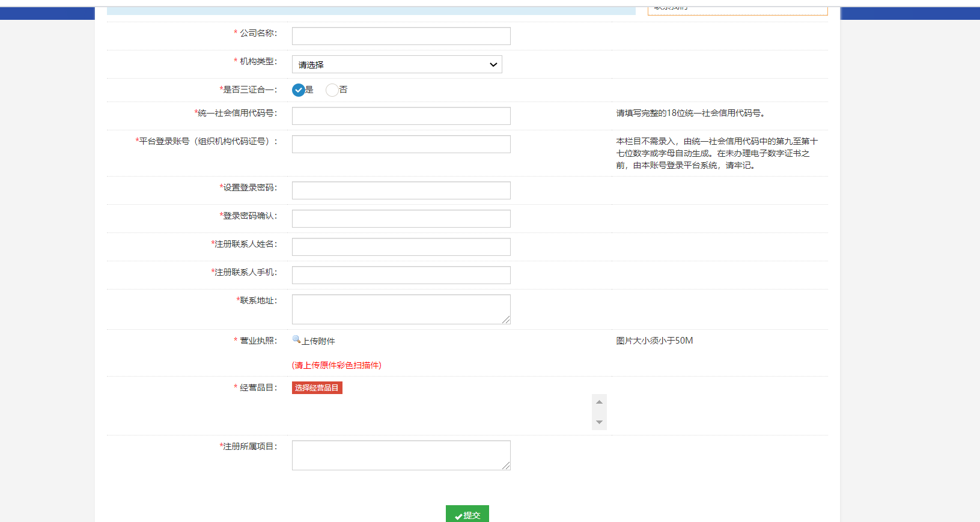The width and height of the screenshot is (980, 522).
Task: Click the 登录密码确认 field
Action: pyautogui.click(x=401, y=219)
